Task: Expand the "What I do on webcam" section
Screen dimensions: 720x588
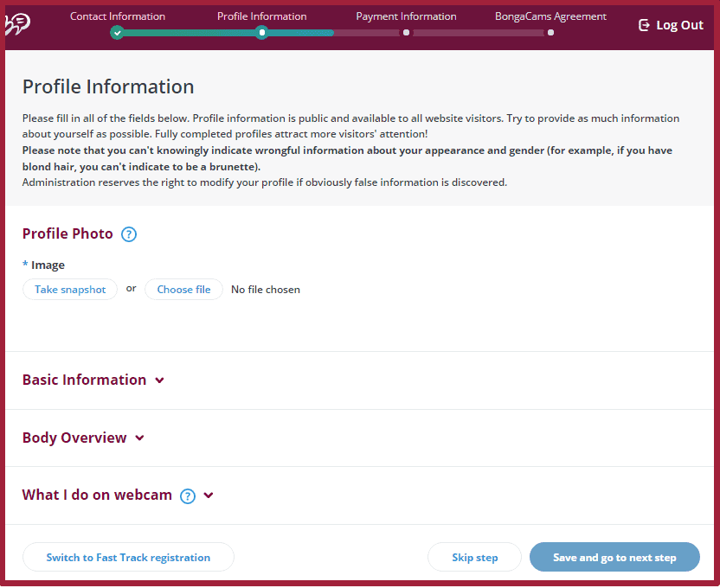Action: point(207,495)
